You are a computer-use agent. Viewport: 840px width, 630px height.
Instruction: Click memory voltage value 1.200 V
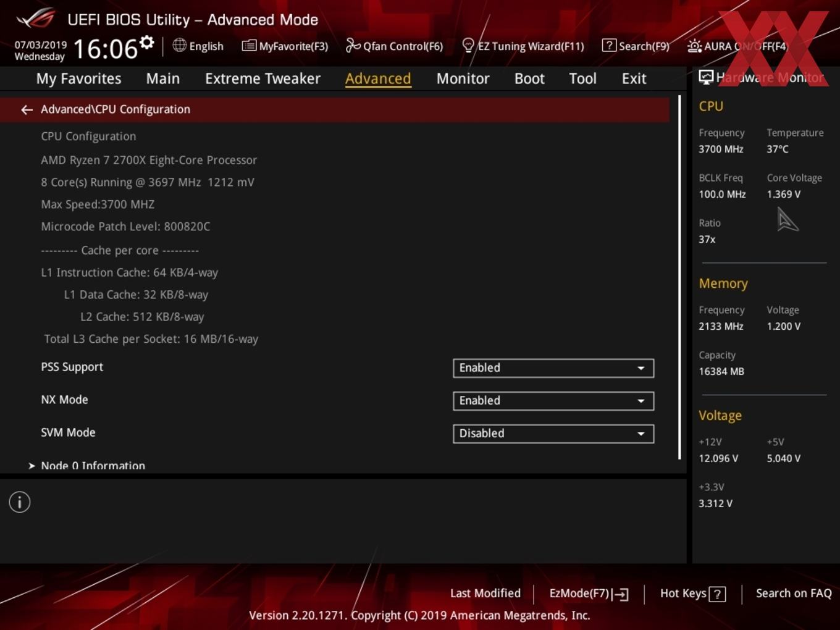(x=783, y=326)
